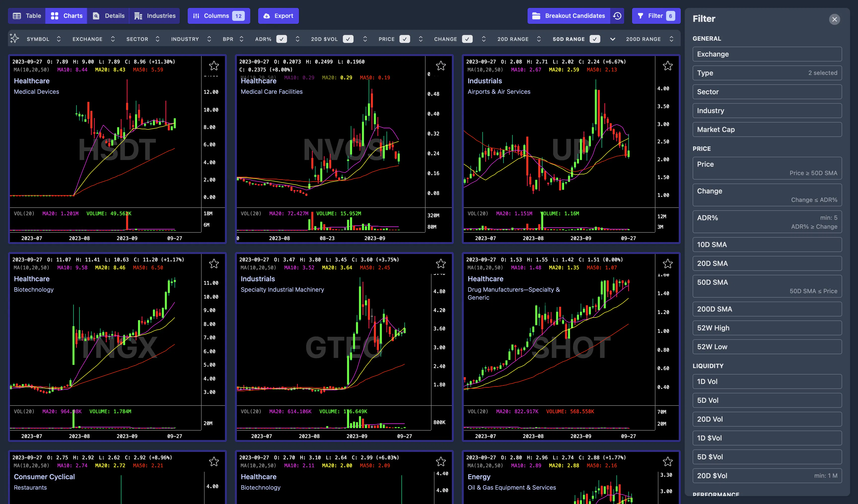
Task: Favorite the Airports & Air Services chart
Action: tap(667, 66)
